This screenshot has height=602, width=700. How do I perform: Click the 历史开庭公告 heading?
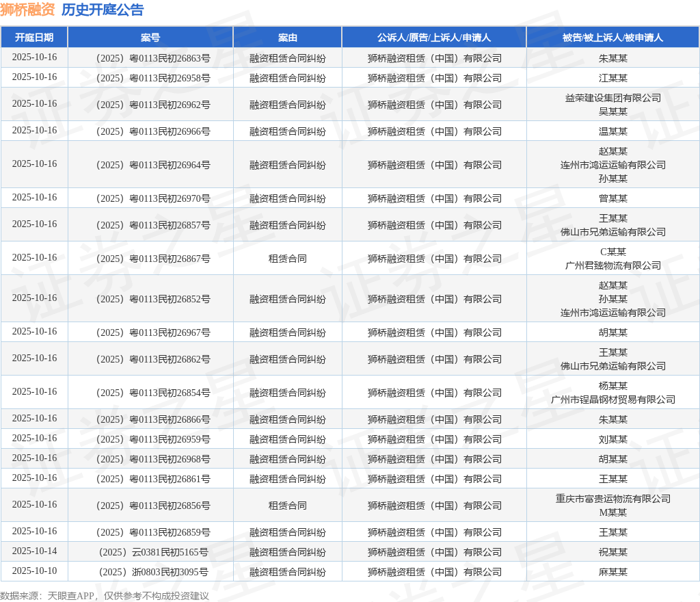click(x=103, y=10)
